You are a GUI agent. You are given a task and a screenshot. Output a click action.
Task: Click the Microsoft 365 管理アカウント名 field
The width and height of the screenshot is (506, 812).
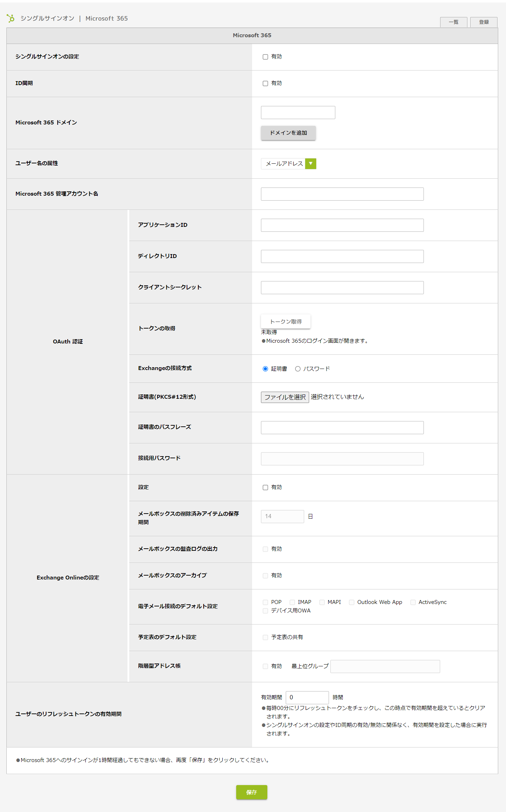click(x=342, y=194)
